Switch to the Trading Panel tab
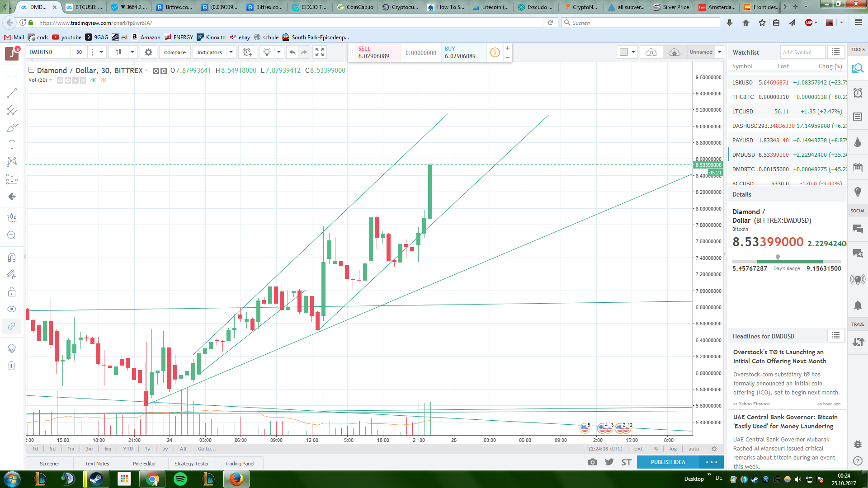This screenshot has width=868, height=488. click(x=239, y=464)
